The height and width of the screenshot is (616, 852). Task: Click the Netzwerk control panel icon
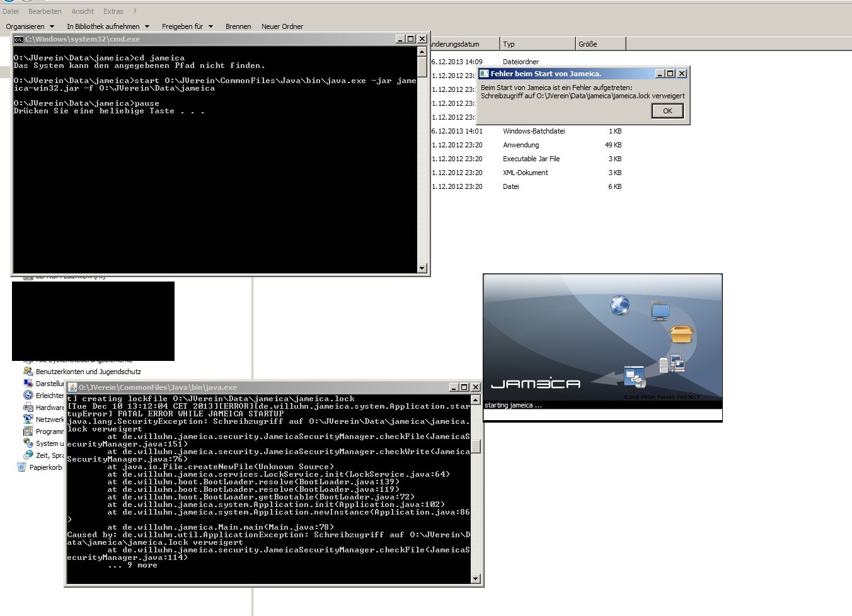point(28,419)
